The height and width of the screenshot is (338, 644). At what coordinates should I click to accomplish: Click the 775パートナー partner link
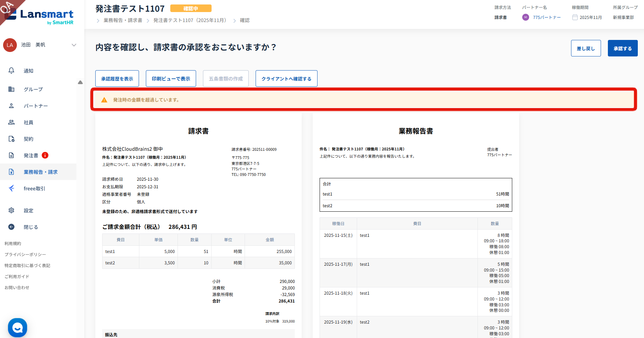click(547, 17)
